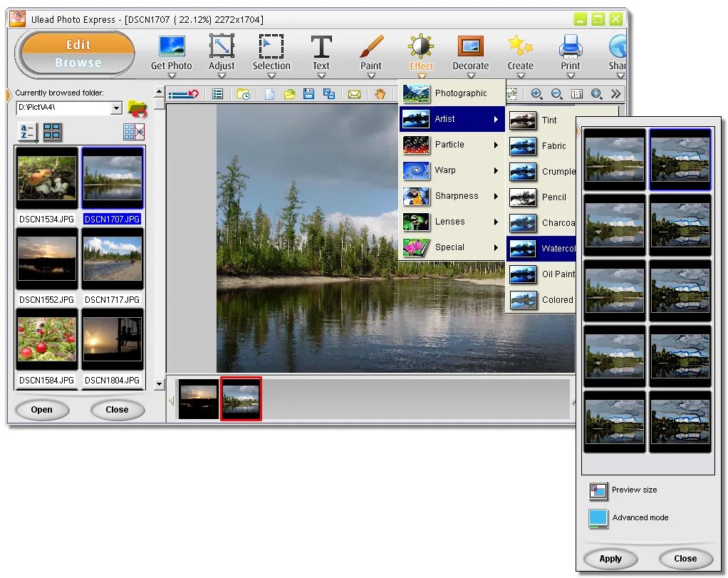This screenshot has width=728, height=578.
Task: Expand the Selection dropdown arrow
Action: pos(271,76)
